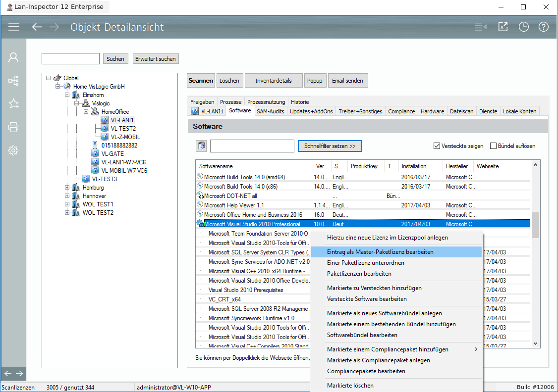The image size is (558, 392).
Task: Click Schnellfilter setzen button
Action: coord(330,146)
